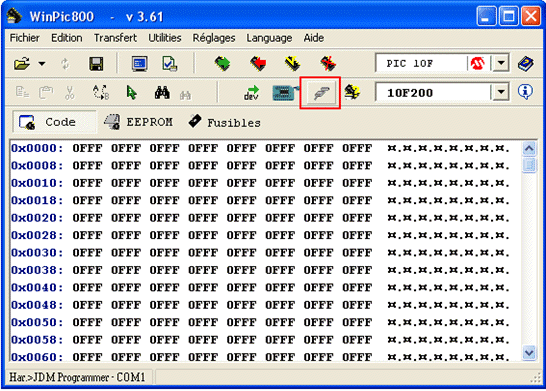This screenshot has height=391, width=546.
Task: Click first 0FFF word in row 0x0000
Action: coord(87,148)
